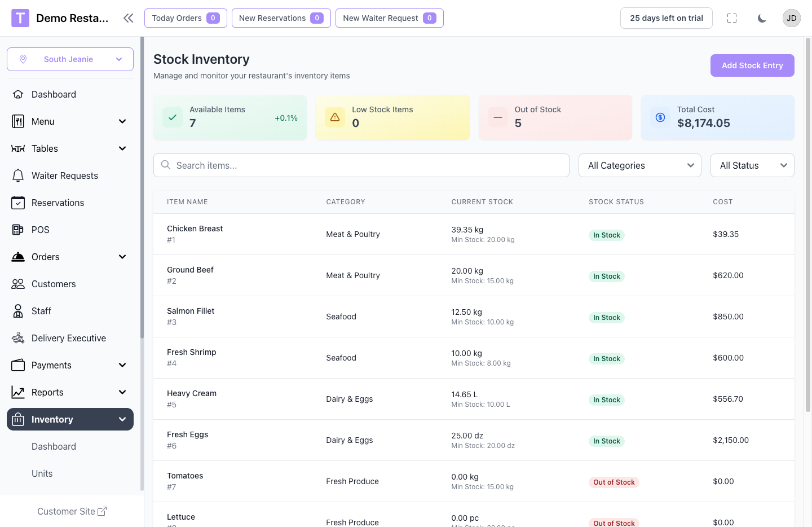Click the POS register icon

18,230
